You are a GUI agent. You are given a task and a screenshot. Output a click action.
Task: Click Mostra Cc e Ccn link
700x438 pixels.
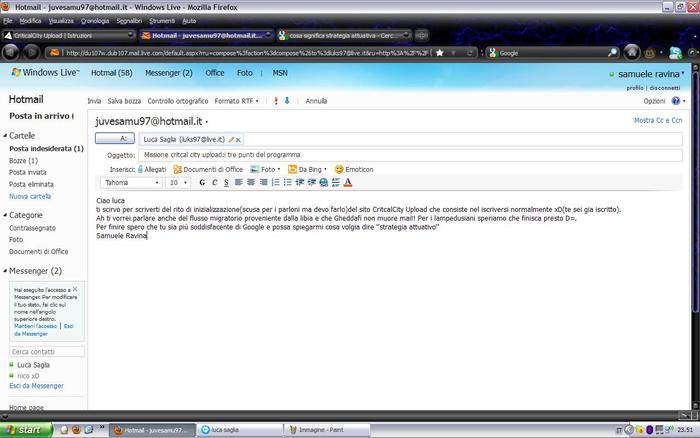pos(658,120)
